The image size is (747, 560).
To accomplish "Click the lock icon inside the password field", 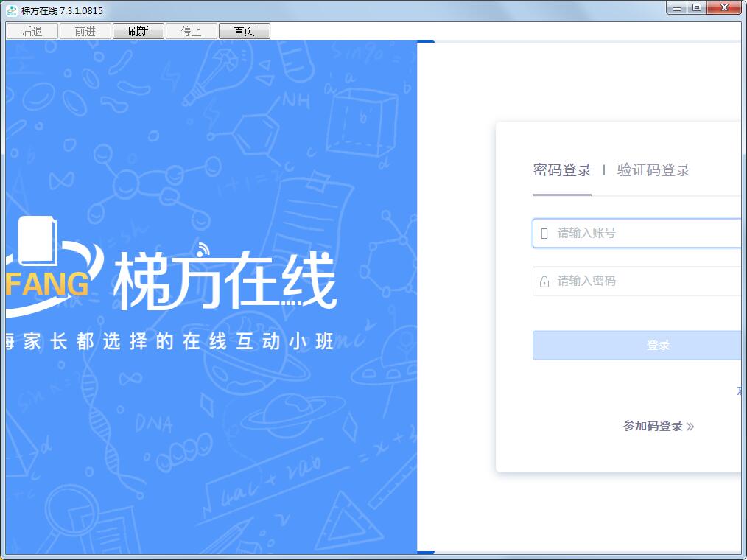I will point(545,281).
